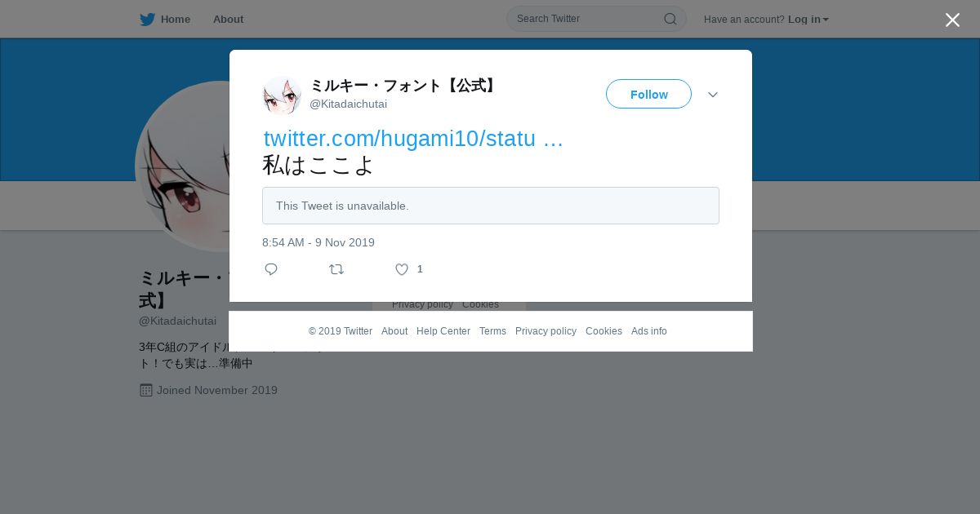Like the tweet with the heart icon

[402, 269]
